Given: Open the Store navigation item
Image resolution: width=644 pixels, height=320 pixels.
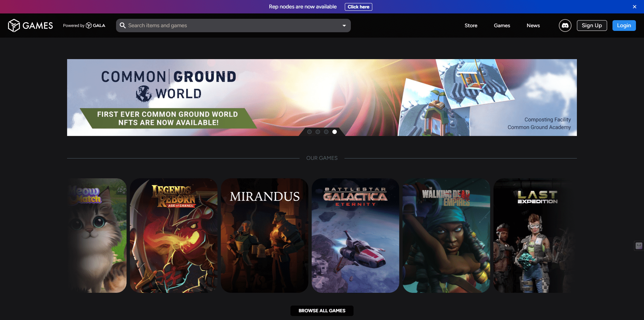Looking at the screenshot, I should tap(471, 25).
